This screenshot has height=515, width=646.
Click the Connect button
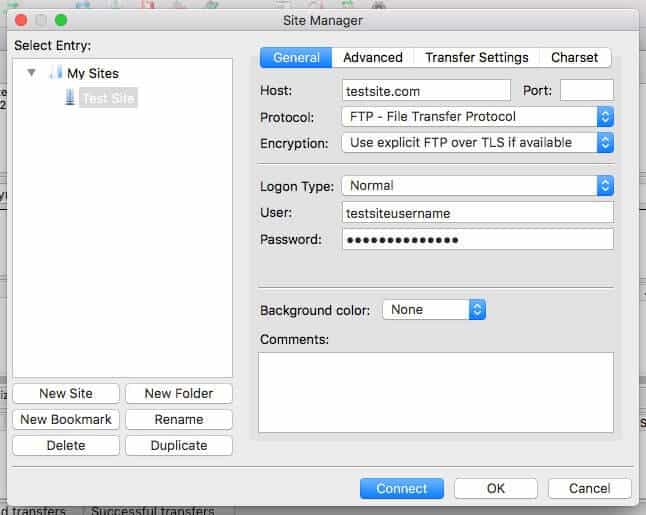[x=402, y=489]
